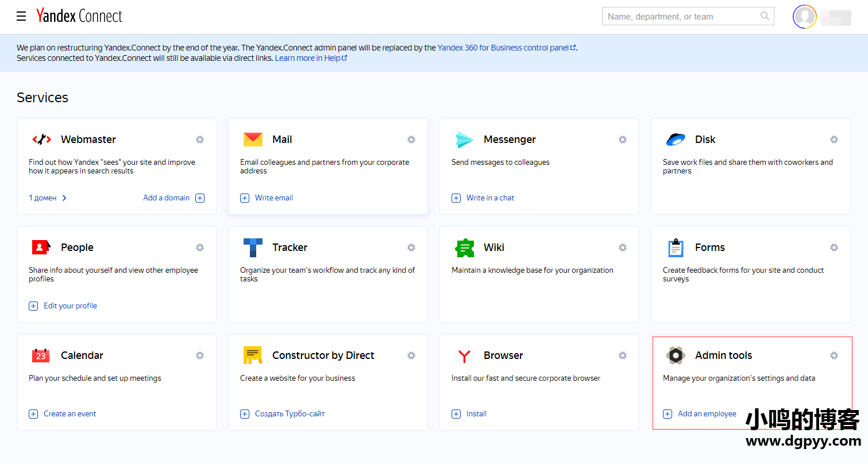This screenshot has width=868, height=464.
Task: Open Yandex 360 for Business control panel link
Action: point(507,48)
